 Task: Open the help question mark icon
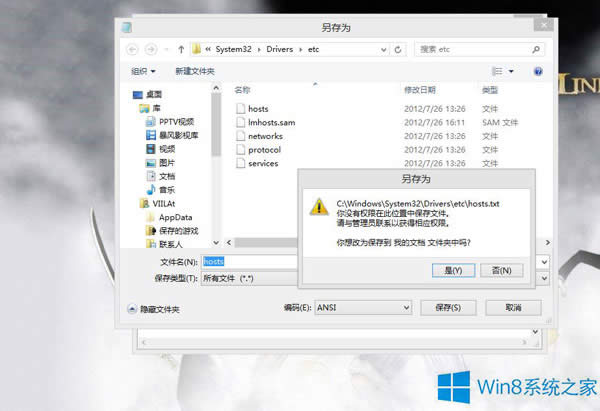tap(538, 71)
